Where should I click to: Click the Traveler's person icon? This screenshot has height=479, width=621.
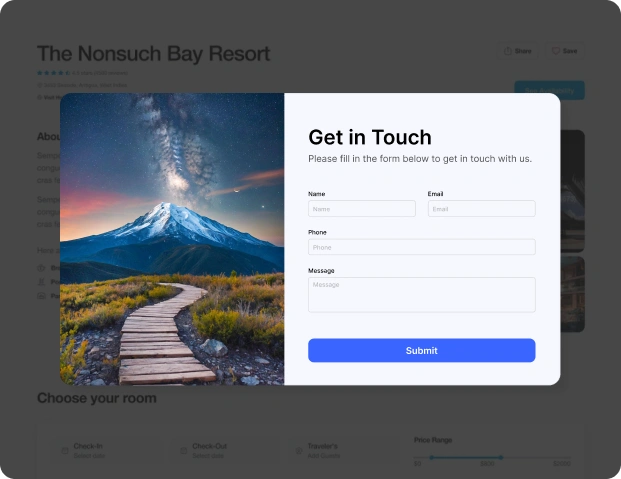click(299, 451)
